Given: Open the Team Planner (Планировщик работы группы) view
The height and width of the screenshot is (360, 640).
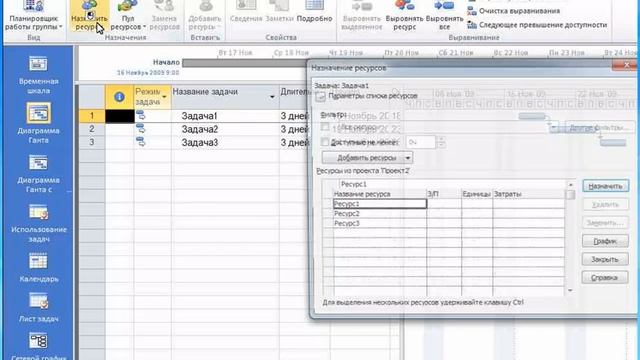Looking at the screenshot, I should (x=34, y=16).
